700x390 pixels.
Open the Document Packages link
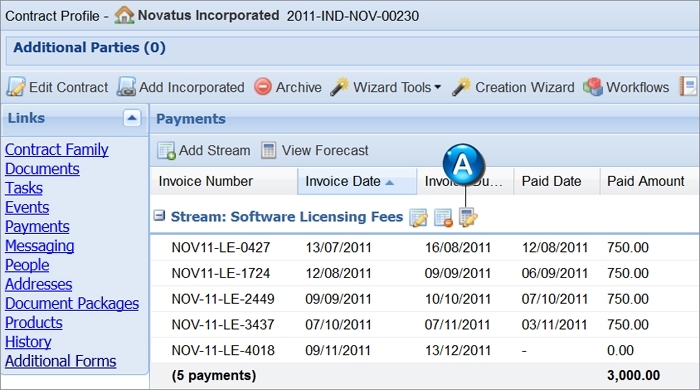pos(72,303)
